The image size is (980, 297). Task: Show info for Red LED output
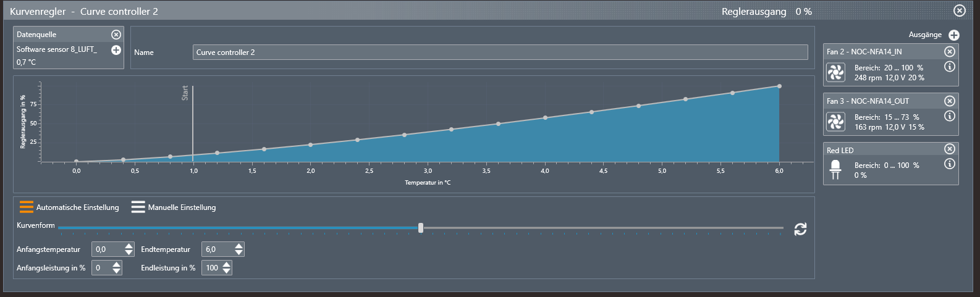tap(950, 164)
